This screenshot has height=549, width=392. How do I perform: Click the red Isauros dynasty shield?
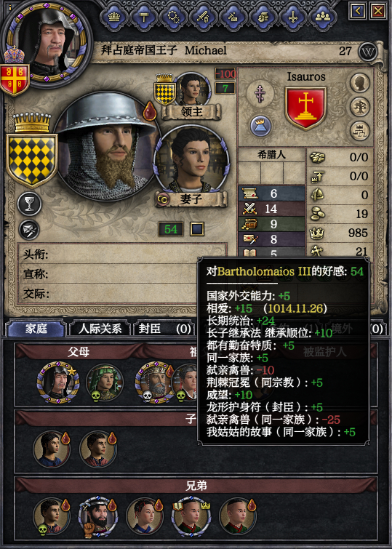306,108
